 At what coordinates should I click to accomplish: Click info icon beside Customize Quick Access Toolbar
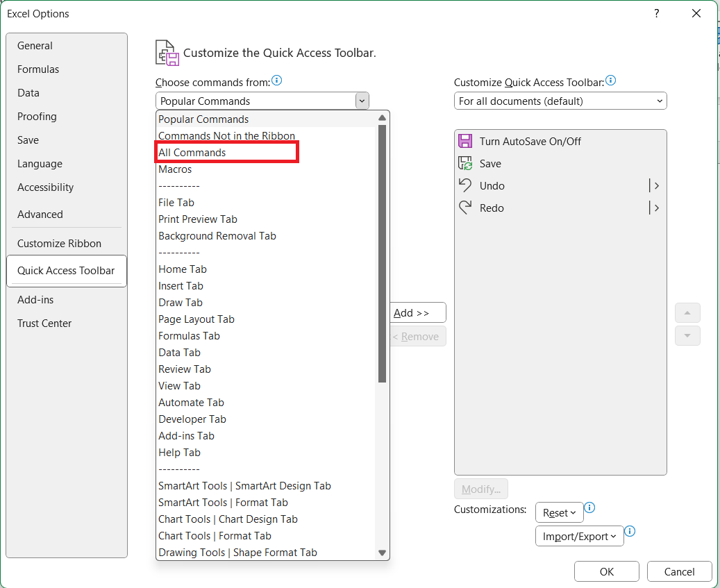611,81
